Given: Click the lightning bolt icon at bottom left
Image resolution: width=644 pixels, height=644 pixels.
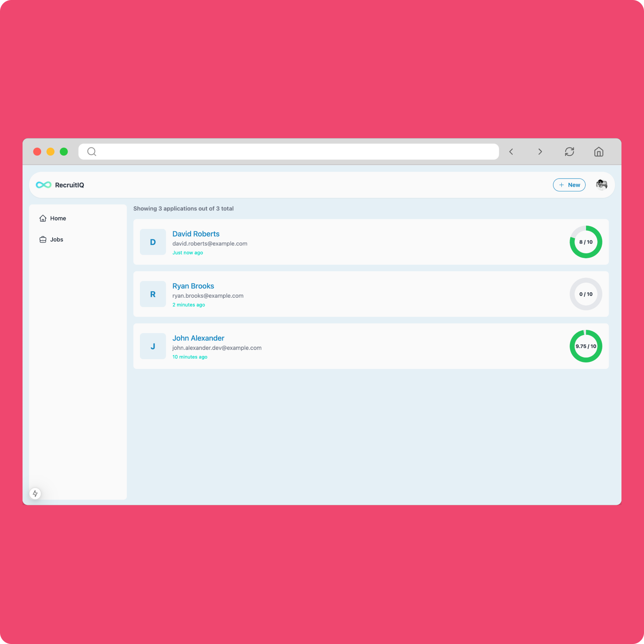Looking at the screenshot, I should coord(35,493).
